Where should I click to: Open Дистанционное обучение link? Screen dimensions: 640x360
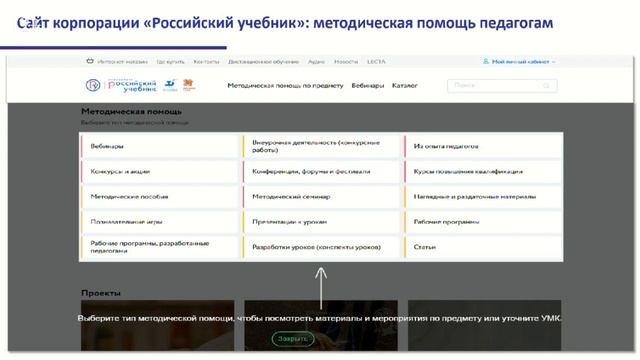coord(263,62)
